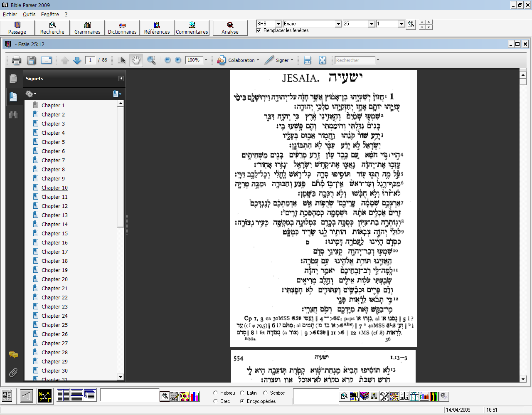Open the chapter 25 dropdown
This screenshot has height=415, width=532.
tap(372, 24)
